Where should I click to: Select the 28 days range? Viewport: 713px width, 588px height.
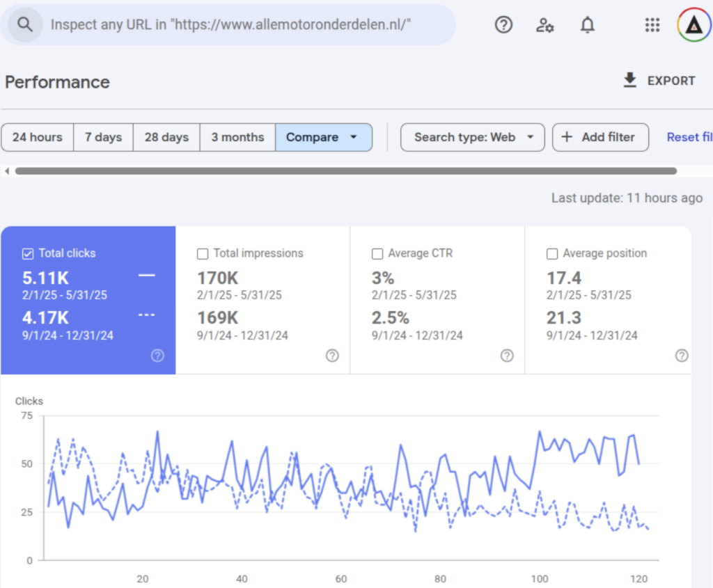[x=166, y=137]
